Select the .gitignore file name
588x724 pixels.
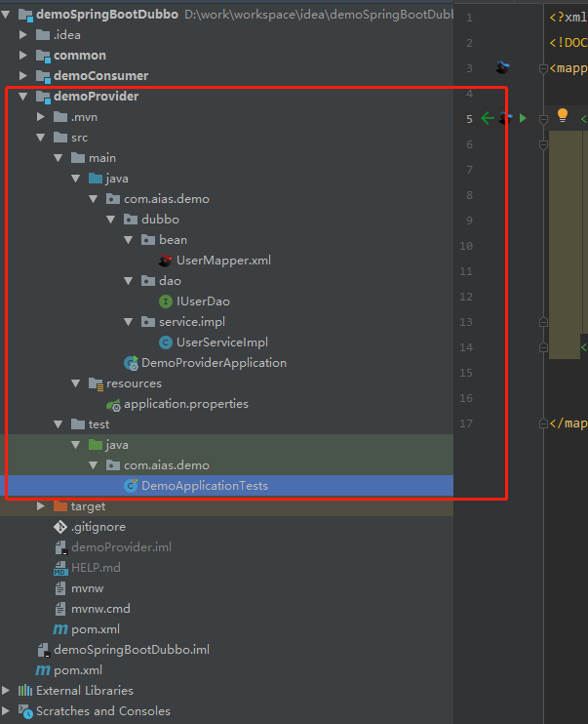(x=98, y=527)
